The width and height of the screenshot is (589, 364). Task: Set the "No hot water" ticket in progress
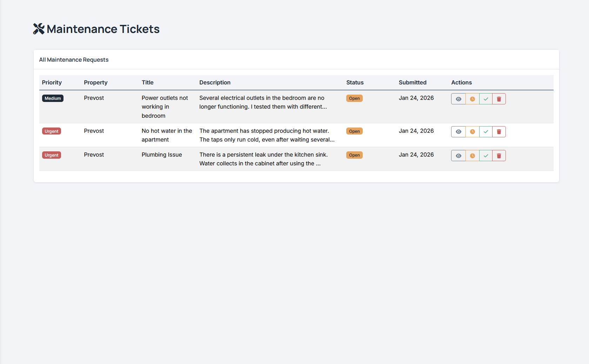point(472,131)
